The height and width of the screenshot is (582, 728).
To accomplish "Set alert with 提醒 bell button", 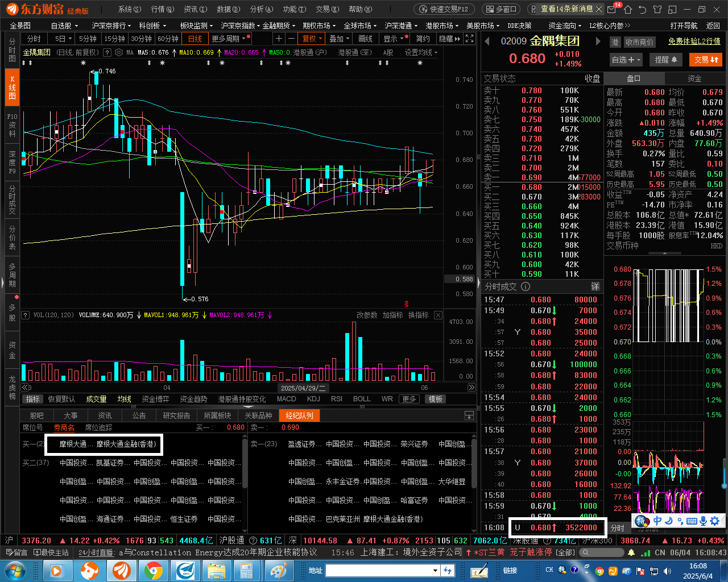I will [x=665, y=60].
